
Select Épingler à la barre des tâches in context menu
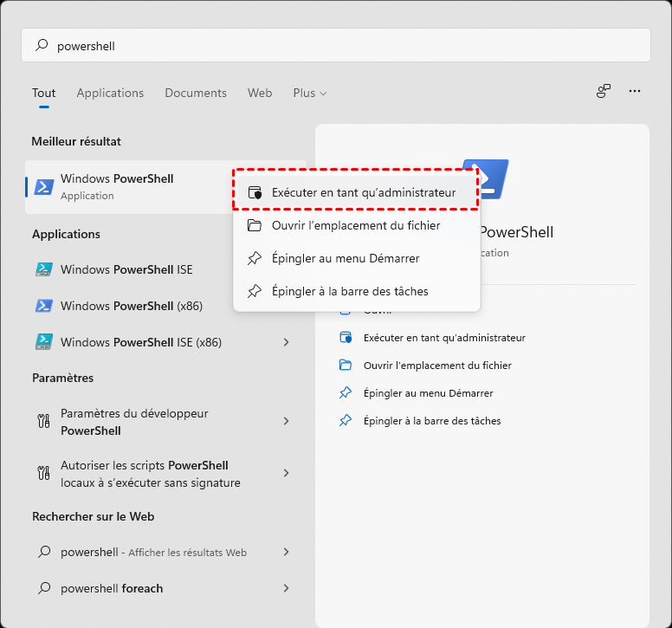(350, 291)
